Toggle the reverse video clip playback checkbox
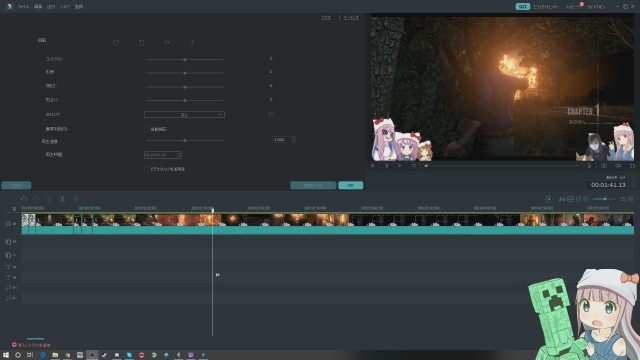This screenshot has height=360, width=640. 147,169
